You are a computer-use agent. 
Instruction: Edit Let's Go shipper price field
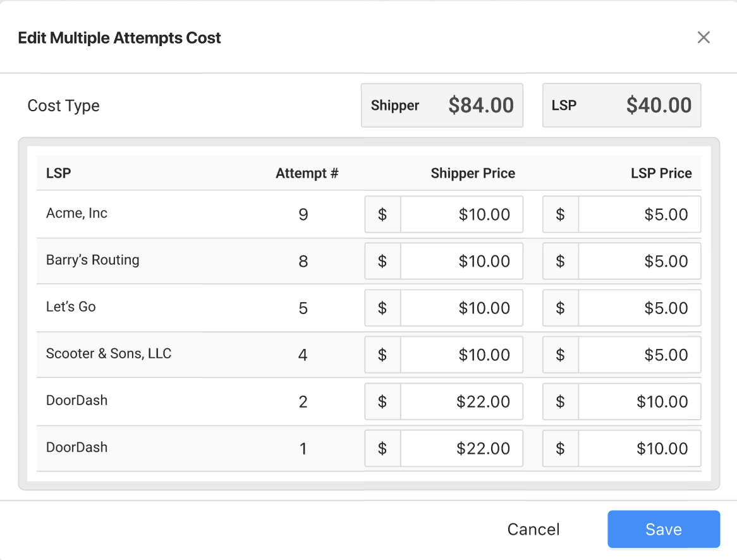[x=461, y=308]
